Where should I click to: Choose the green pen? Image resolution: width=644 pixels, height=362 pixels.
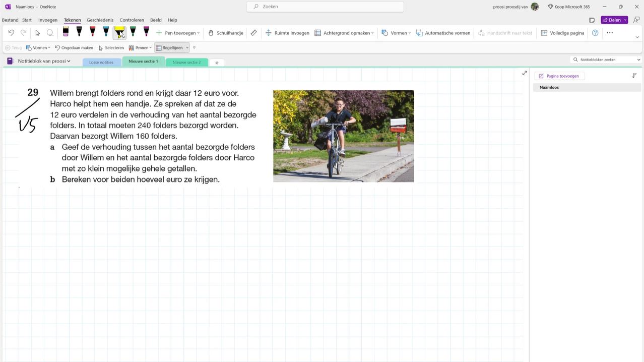click(133, 32)
